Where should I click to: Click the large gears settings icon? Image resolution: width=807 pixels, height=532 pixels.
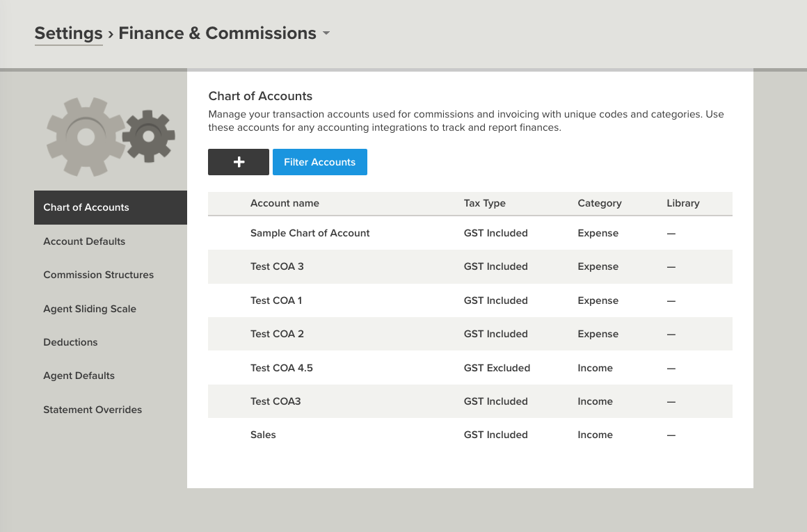[110, 136]
